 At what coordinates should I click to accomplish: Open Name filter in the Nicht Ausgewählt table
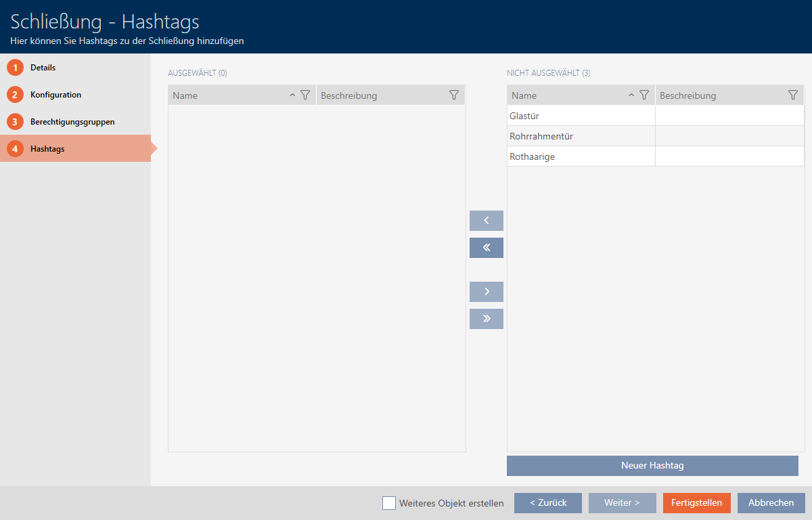coord(644,95)
